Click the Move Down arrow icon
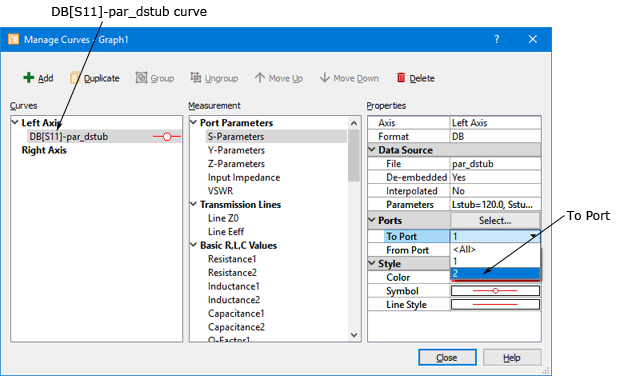Image resolution: width=624 pixels, height=376 pixels. (x=325, y=78)
